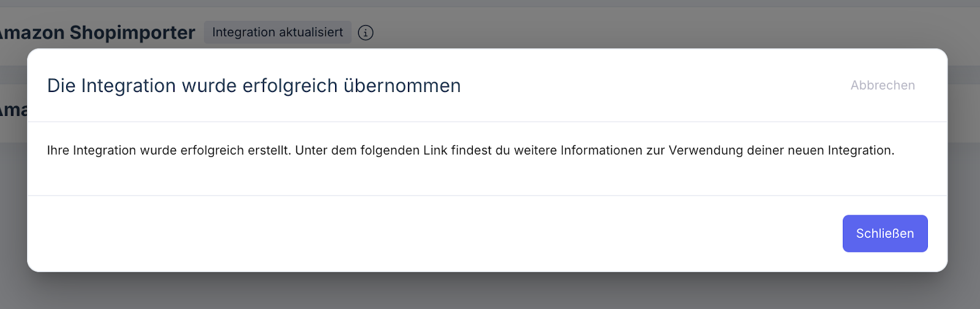Screen dimensions: 980x309
Task: Click the word 'übernommen' in the dialog title
Action: tap(402, 86)
